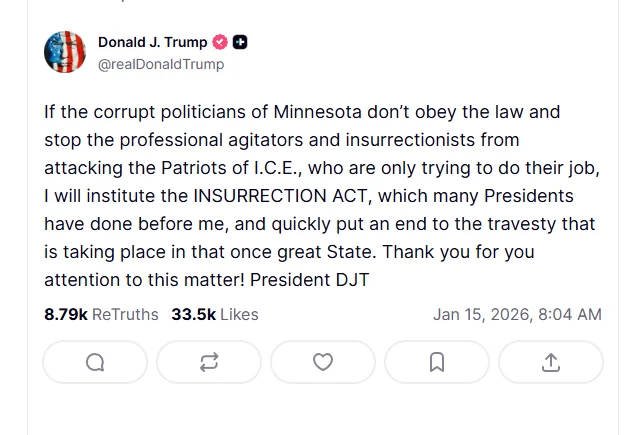Open the flag-themed profile avatar
Screen dimensions: 643x435
pos(65,52)
